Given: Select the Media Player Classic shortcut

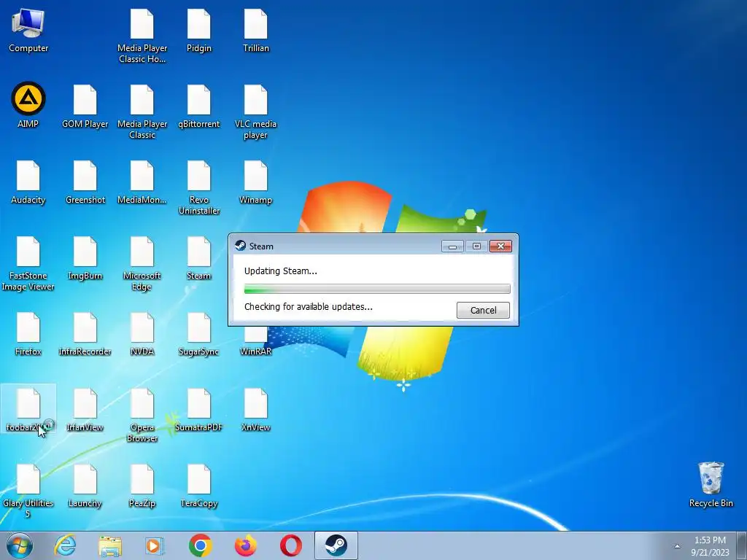Looking at the screenshot, I should click(142, 112).
